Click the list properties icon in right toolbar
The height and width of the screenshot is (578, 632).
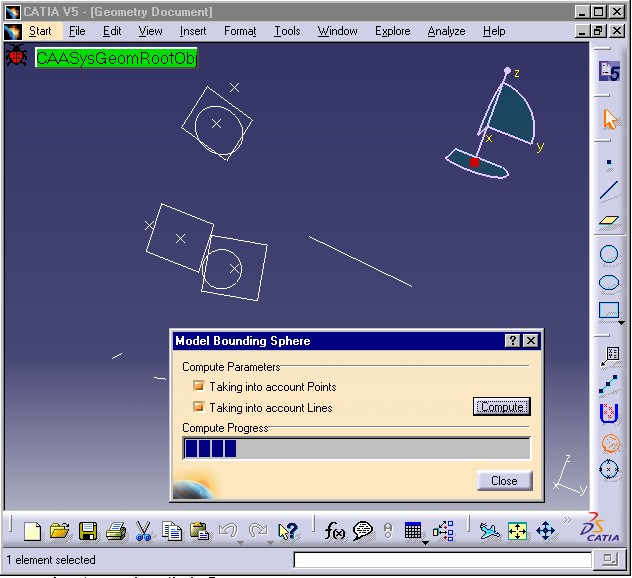tap(610, 357)
